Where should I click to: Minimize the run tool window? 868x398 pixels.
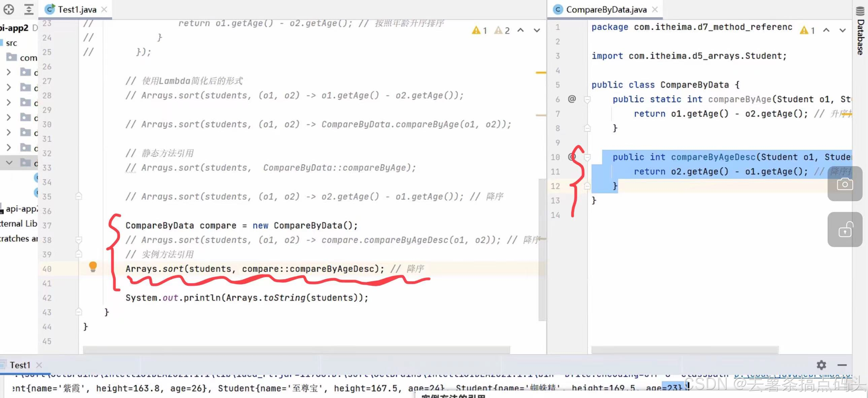click(842, 365)
